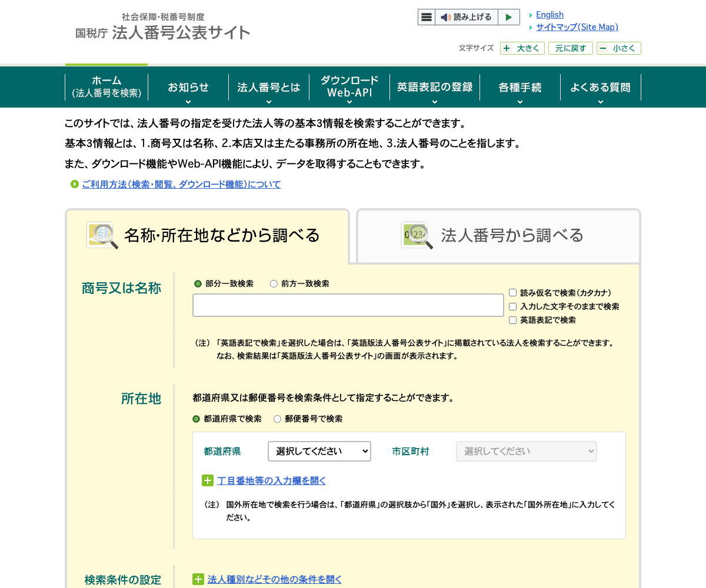Click the 所在地 section heading

141,399
